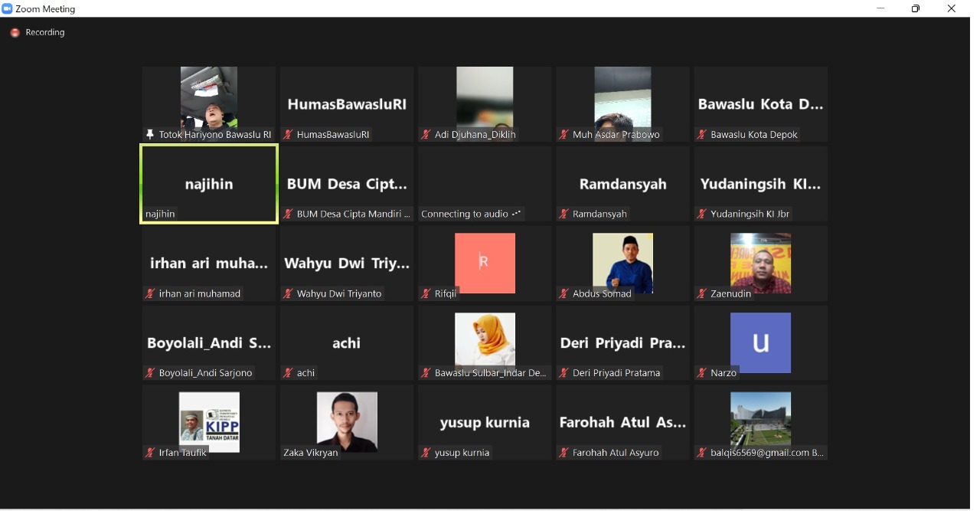
Task: Click Zaenudin's muted microphone icon
Action: tap(702, 293)
